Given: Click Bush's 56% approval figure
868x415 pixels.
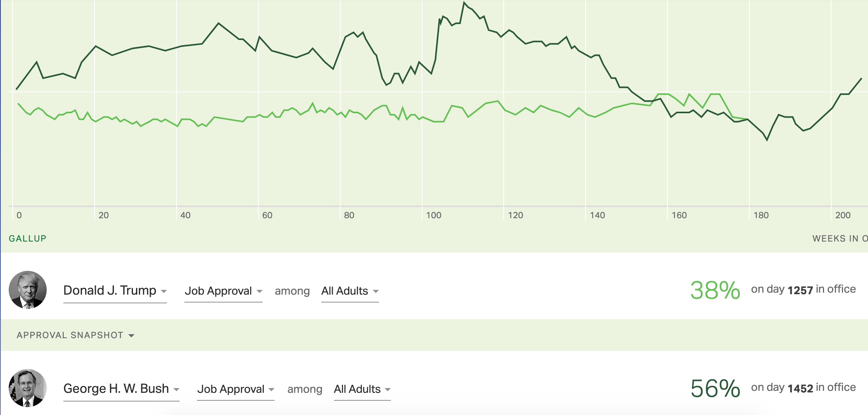Looking at the screenshot, I should (x=715, y=388).
